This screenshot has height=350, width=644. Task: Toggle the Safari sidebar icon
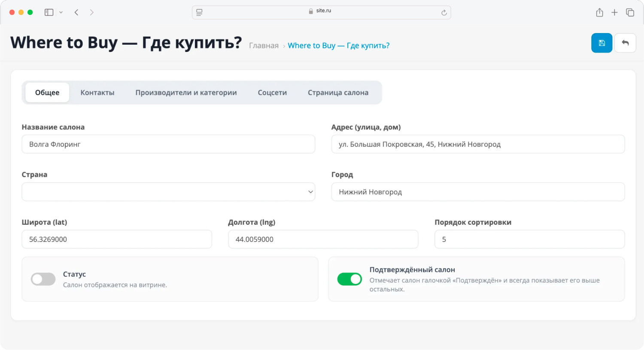49,12
